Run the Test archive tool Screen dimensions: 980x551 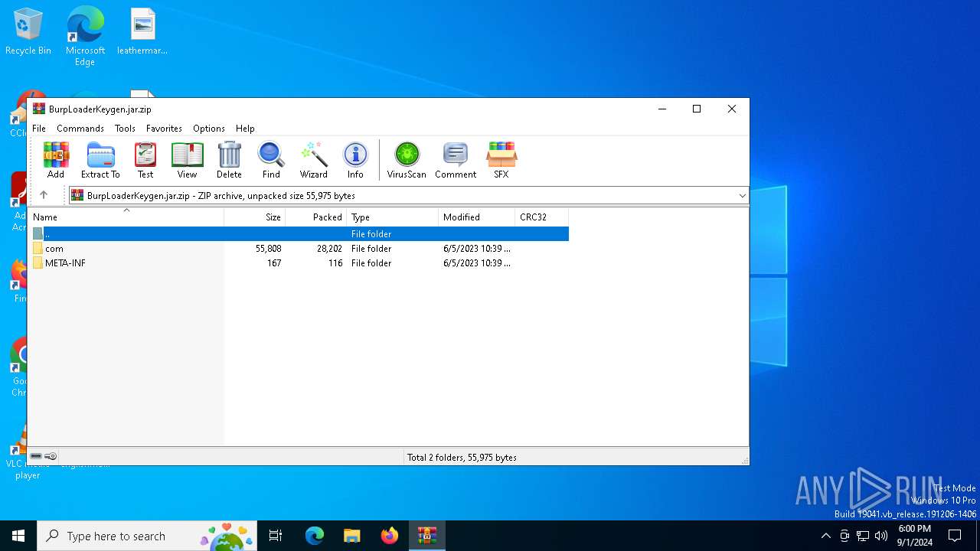[145, 160]
